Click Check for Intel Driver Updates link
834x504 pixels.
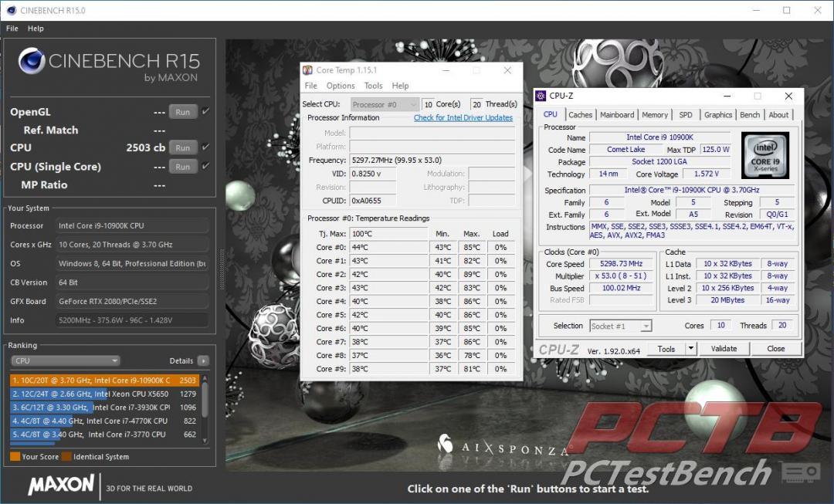tap(463, 118)
